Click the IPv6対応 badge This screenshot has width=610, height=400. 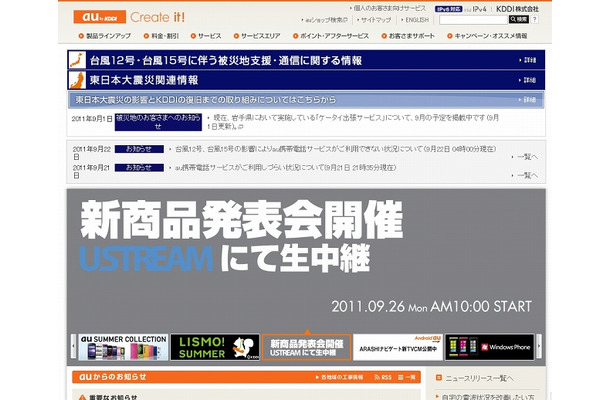(448, 9)
